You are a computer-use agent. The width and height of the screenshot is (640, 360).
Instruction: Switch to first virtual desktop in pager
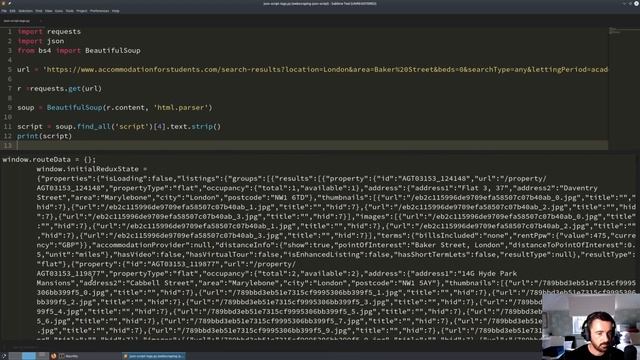tap(15, 356)
